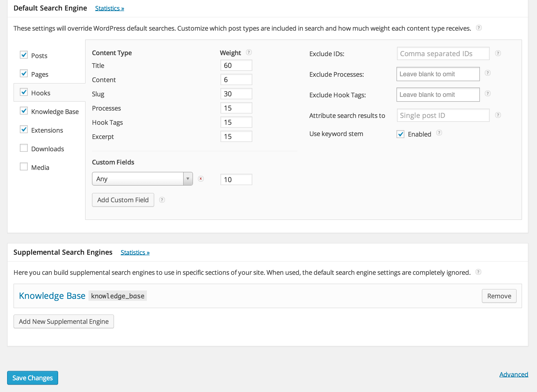Enable the Downloads post type checkbox
Viewport: 537px width, 392px height.
pos(24,148)
